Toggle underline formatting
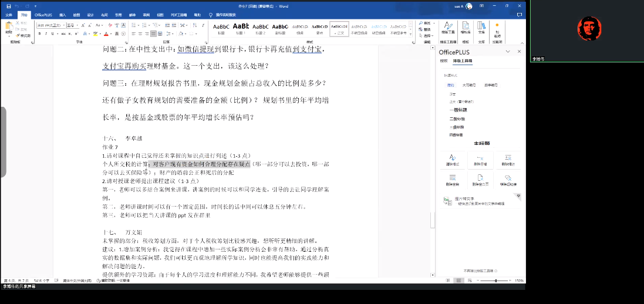 [x=53, y=33]
